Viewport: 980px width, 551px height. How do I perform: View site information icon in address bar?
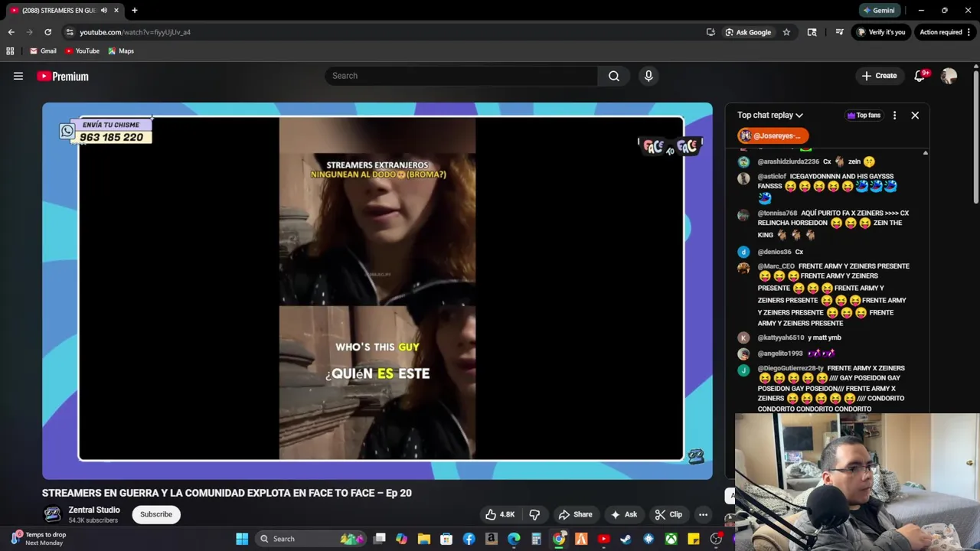[70, 32]
